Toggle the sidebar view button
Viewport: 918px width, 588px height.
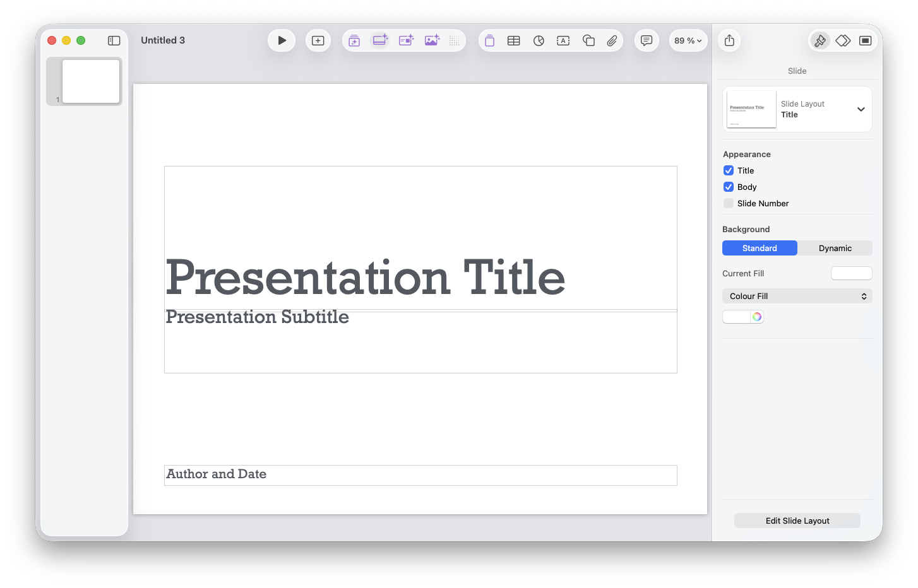click(114, 40)
